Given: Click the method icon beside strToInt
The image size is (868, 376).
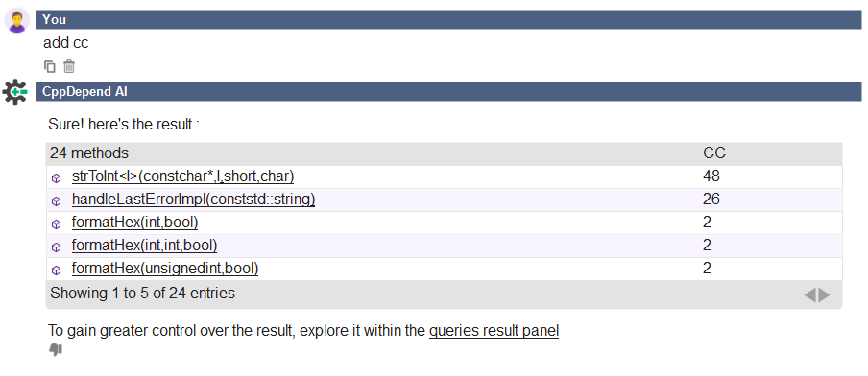Looking at the screenshot, I should 56,178.
